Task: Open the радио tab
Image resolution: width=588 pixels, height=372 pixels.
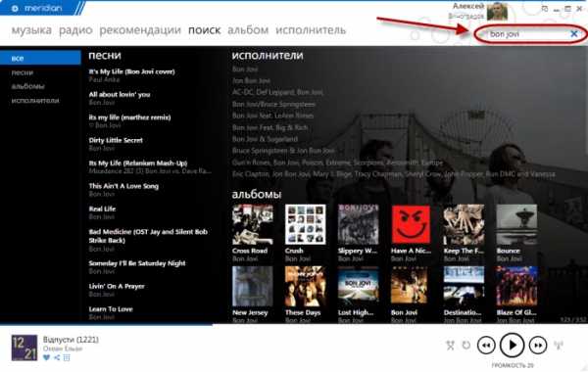Action: (75, 30)
